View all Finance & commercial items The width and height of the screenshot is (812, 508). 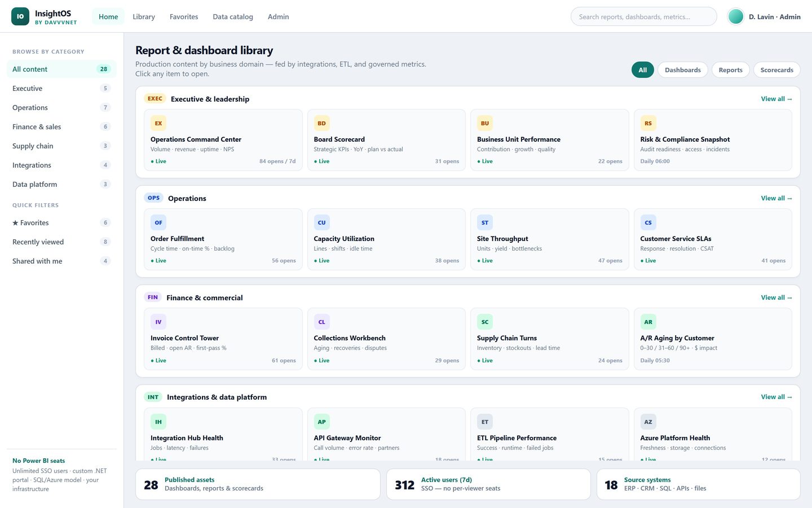point(776,297)
